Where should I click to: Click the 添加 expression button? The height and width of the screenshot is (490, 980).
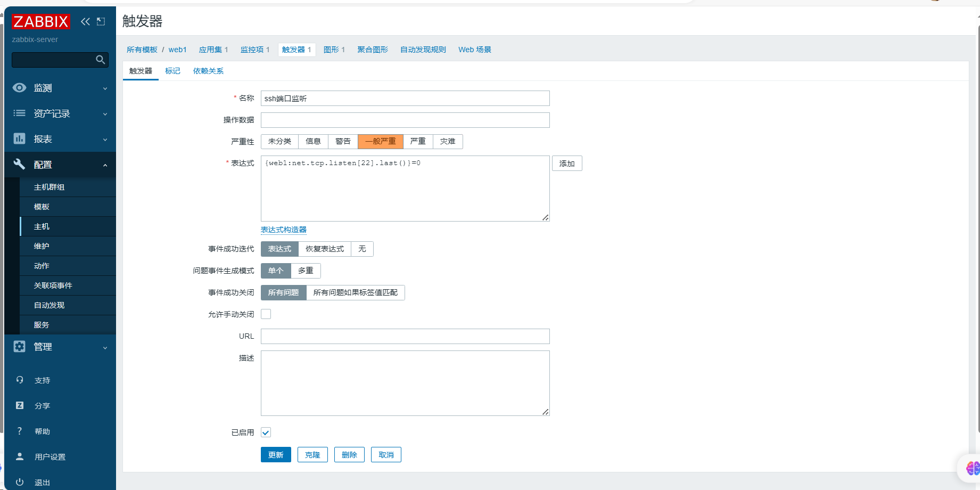tap(567, 164)
